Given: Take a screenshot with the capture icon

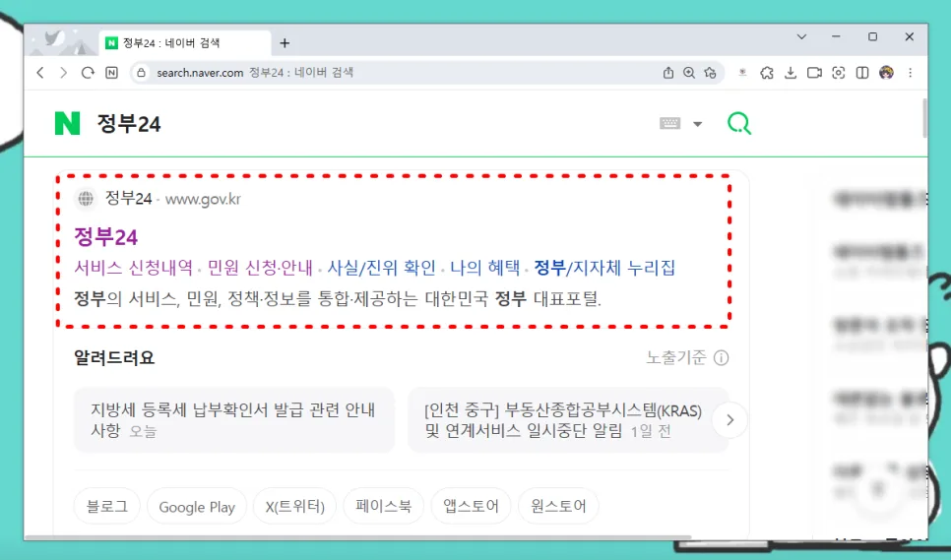Looking at the screenshot, I should pyautogui.click(x=838, y=73).
